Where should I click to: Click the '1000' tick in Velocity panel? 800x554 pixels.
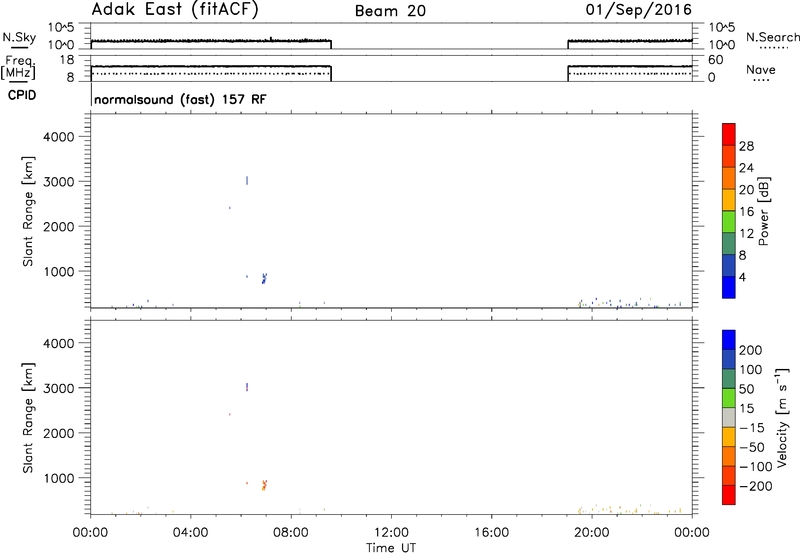(59, 478)
